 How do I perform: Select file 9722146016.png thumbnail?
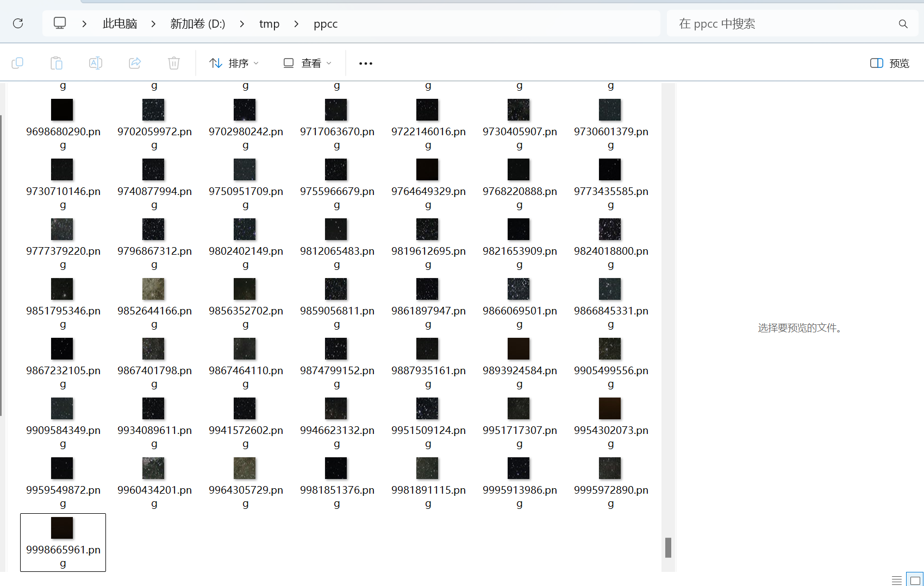[x=427, y=110]
